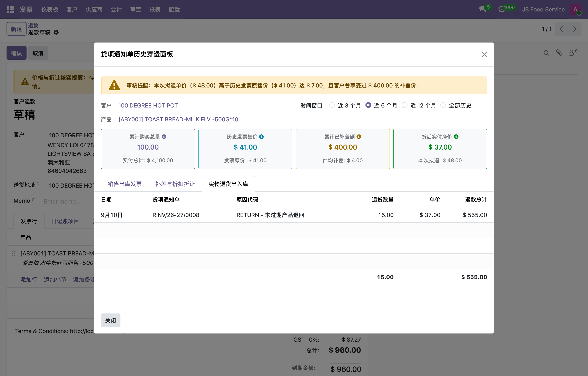Image resolution: width=588 pixels, height=376 pixels.
Task: Sort by 贷项通知单 column header
Action: point(166,199)
